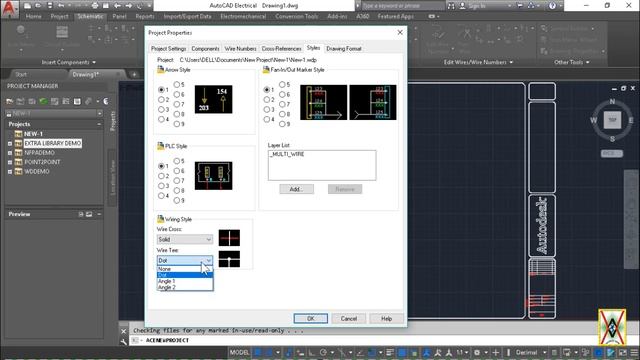Open the AutoCAD application menu logo button
This screenshot has width=640, height=360.
point(9,8)
